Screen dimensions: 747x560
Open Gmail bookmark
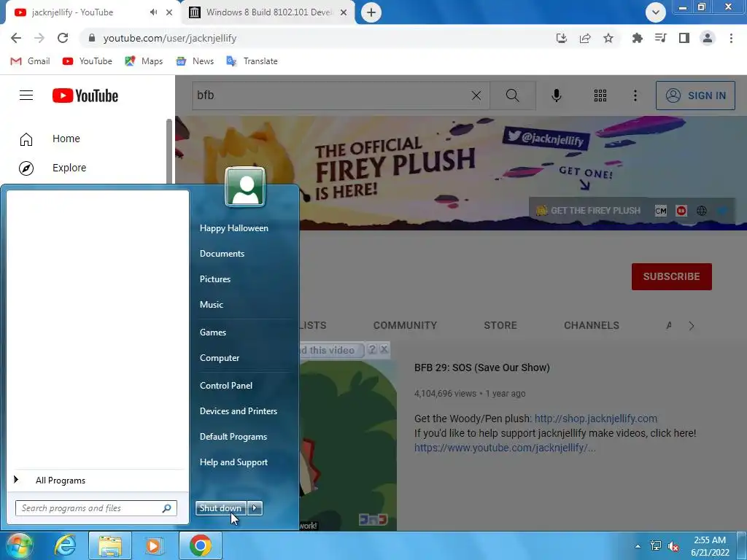coord(30,61)
